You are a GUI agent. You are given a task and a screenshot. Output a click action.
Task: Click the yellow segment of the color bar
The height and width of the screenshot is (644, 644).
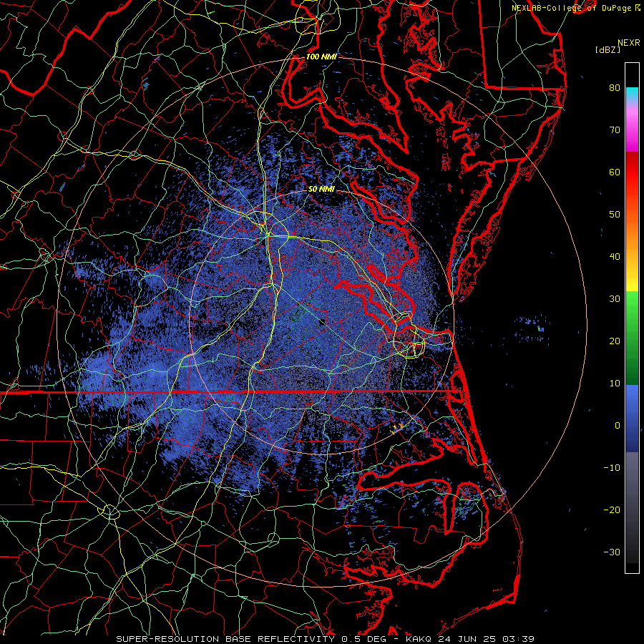pos(632,281)
